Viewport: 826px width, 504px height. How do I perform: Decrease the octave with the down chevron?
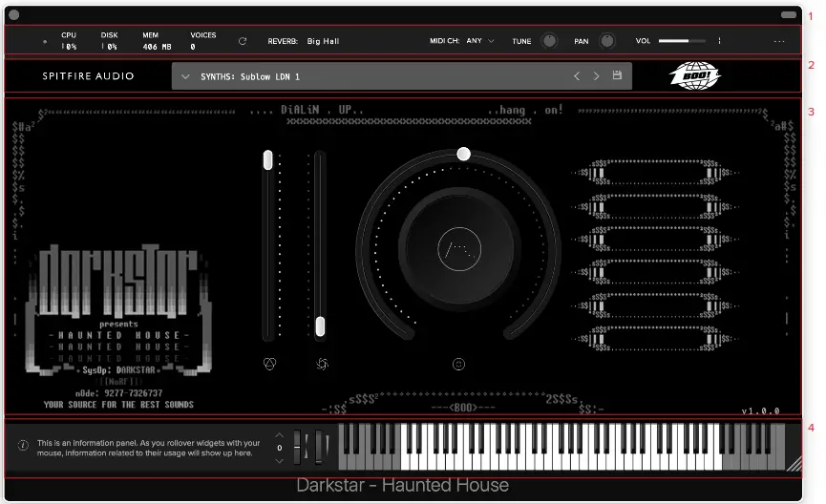pyautogui.click(x=279, y=461)
